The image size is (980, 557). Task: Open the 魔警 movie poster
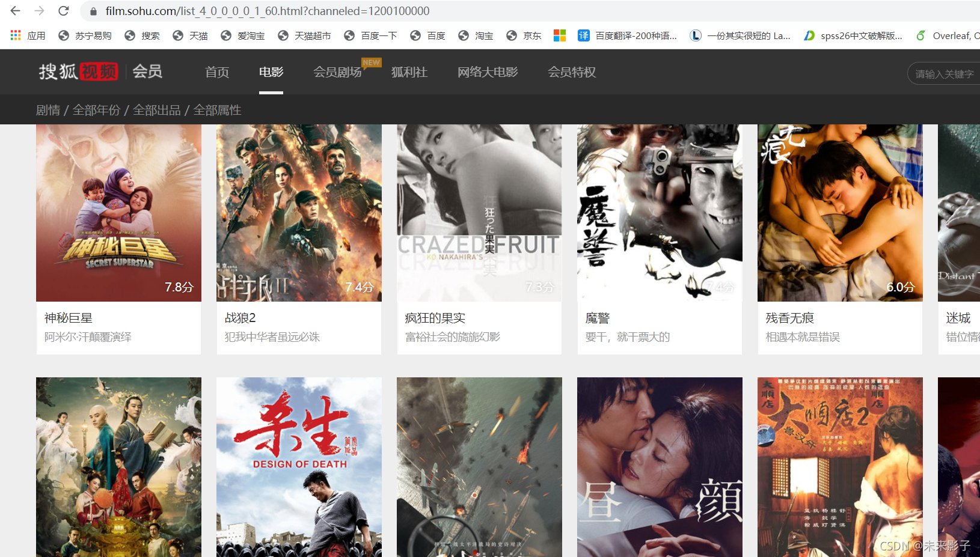660,213
